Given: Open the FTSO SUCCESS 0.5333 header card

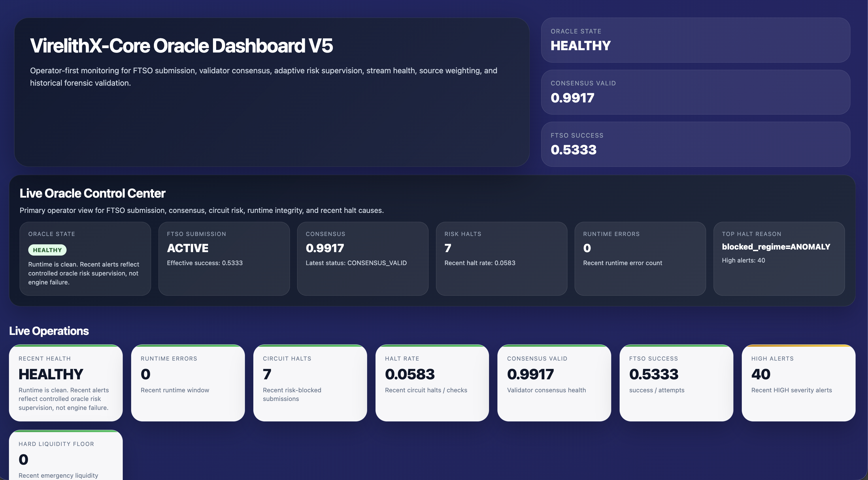Looking at the screenshot, I should pos(695,144).
